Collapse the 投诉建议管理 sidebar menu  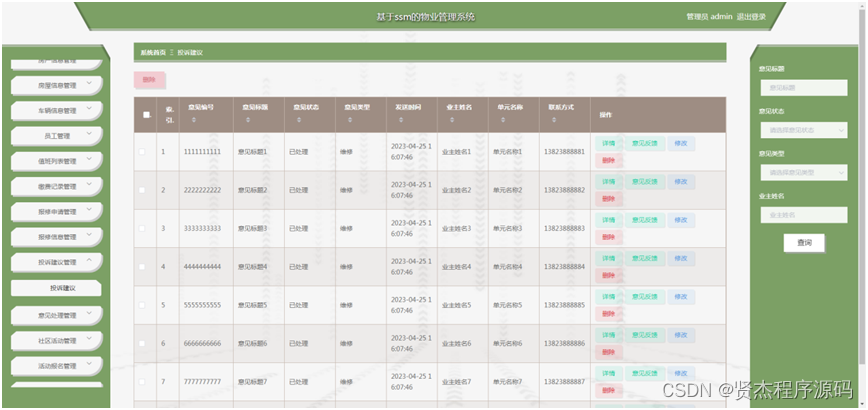pos(57,262)
